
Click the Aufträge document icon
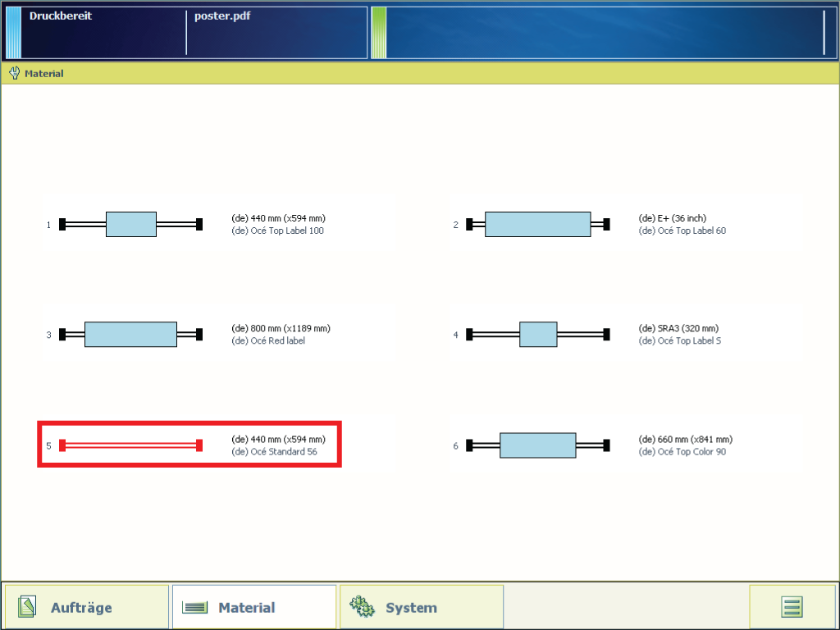[27, 606]
